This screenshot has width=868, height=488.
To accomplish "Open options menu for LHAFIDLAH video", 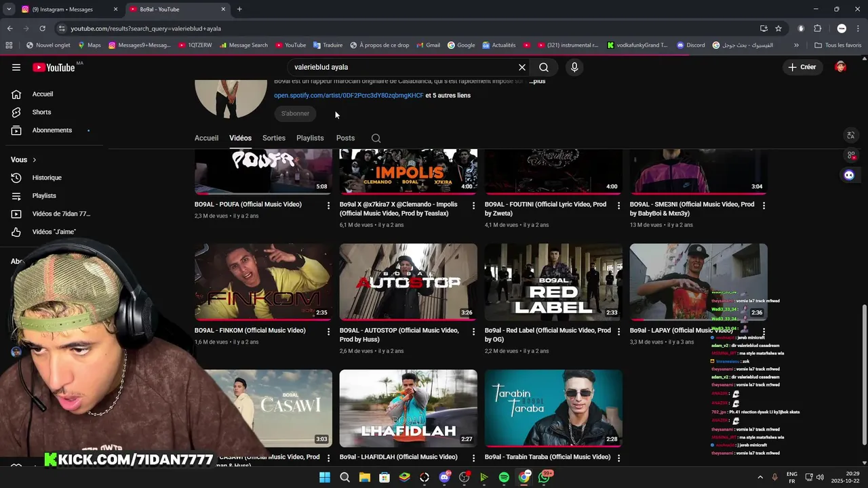I will tap(473, 457).
